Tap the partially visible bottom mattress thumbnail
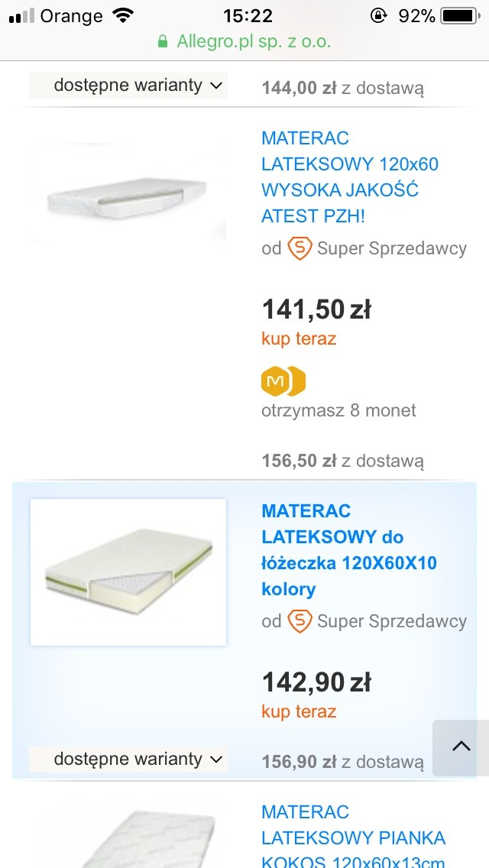 point(128,840)
